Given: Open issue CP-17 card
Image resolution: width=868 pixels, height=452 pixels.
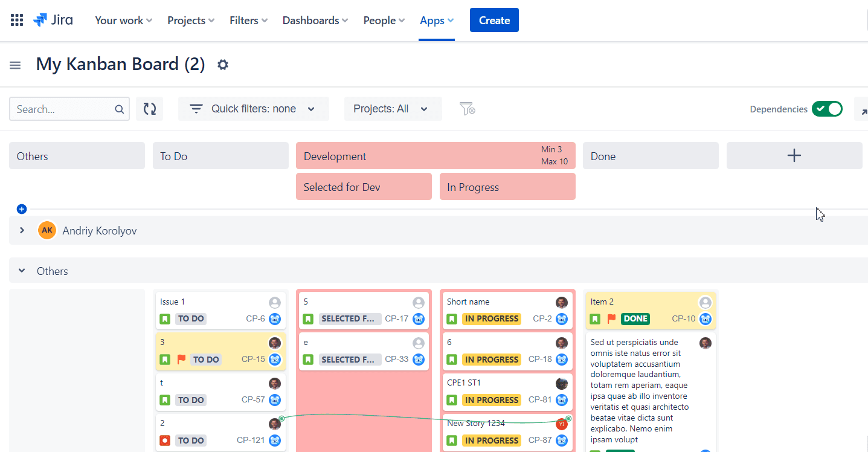Looking at the screenshot, I should [x=364, y=310].
